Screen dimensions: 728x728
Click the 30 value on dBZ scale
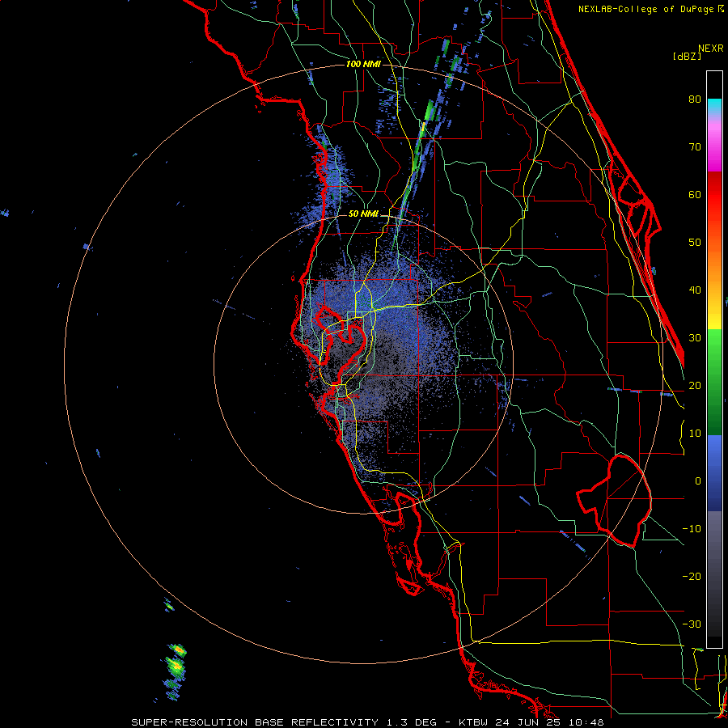point(695,338)
